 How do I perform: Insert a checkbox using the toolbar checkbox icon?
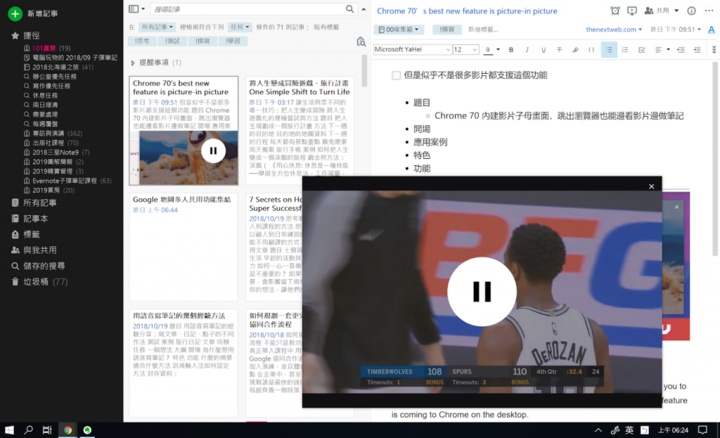[x=641, y=50]
